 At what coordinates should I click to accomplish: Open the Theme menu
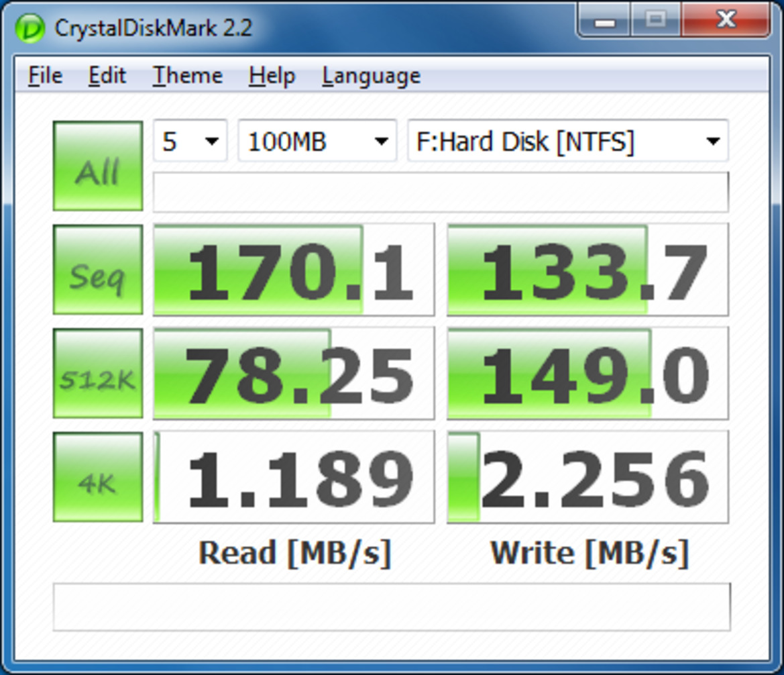pyautogui.click(x=188, y=76)
